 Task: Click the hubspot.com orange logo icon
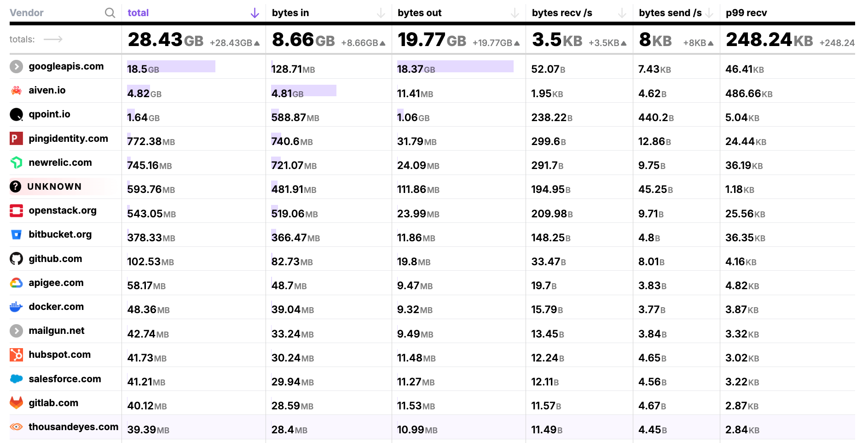(17, 355)
